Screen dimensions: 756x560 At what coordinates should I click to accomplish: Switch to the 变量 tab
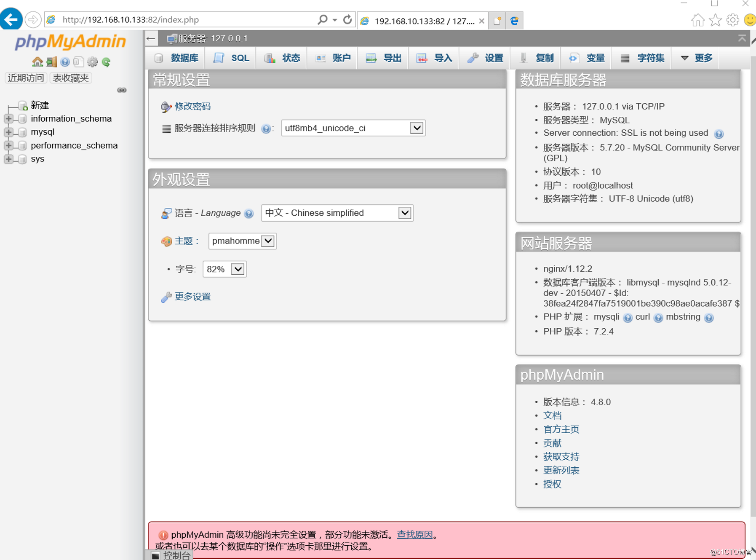click(587, 58)
